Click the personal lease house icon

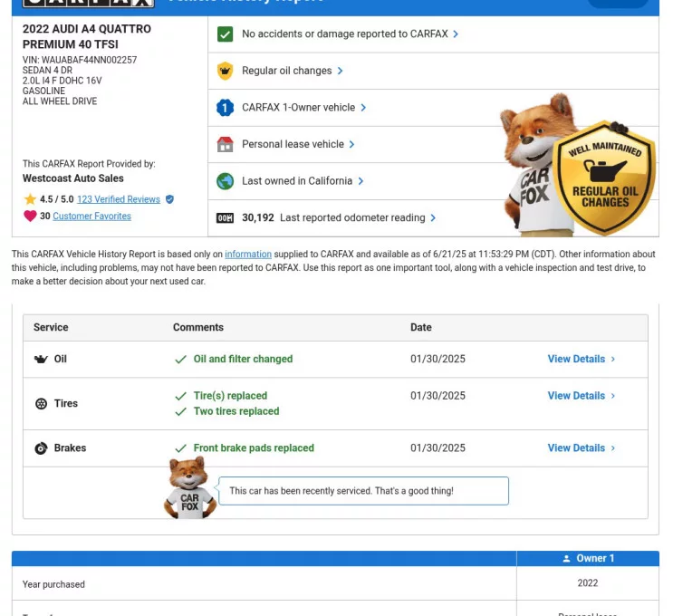click(225, 144)
